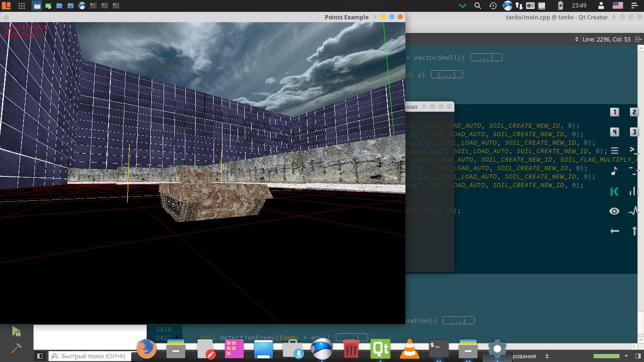Toggle the sidebar button left of quick search
Image resolution: width=644 pixels, height=362 pixels.
pos(40,356)
